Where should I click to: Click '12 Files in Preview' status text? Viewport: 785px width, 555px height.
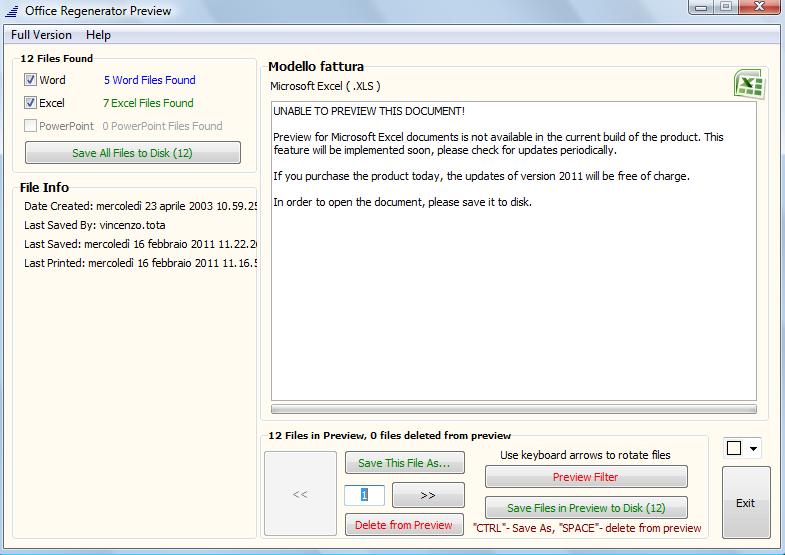[x=389, y=435]
